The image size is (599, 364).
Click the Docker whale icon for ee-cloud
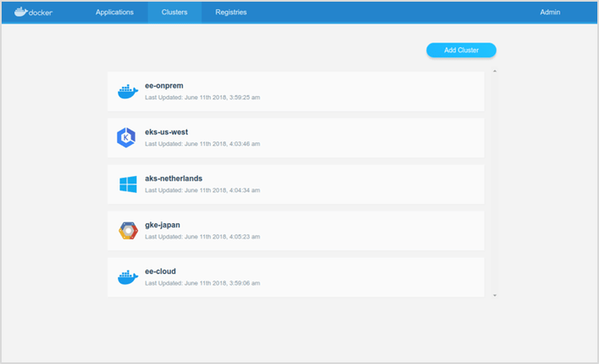point(128,277)
